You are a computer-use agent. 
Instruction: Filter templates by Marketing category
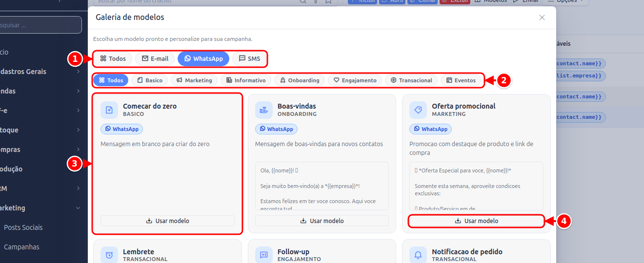[194, 80]
